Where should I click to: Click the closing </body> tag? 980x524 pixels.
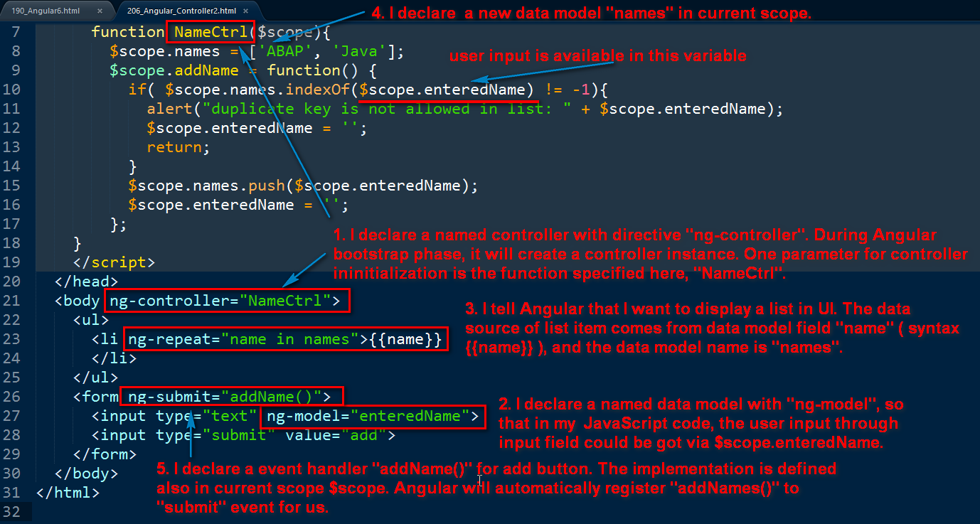(x=86, y=474)
